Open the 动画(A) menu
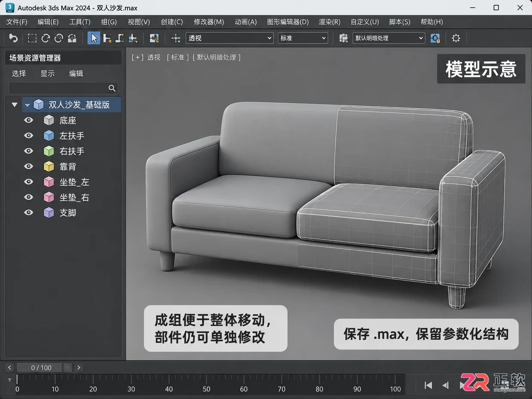This screenshot has height=399, width=532. click(x=246, y=22)
